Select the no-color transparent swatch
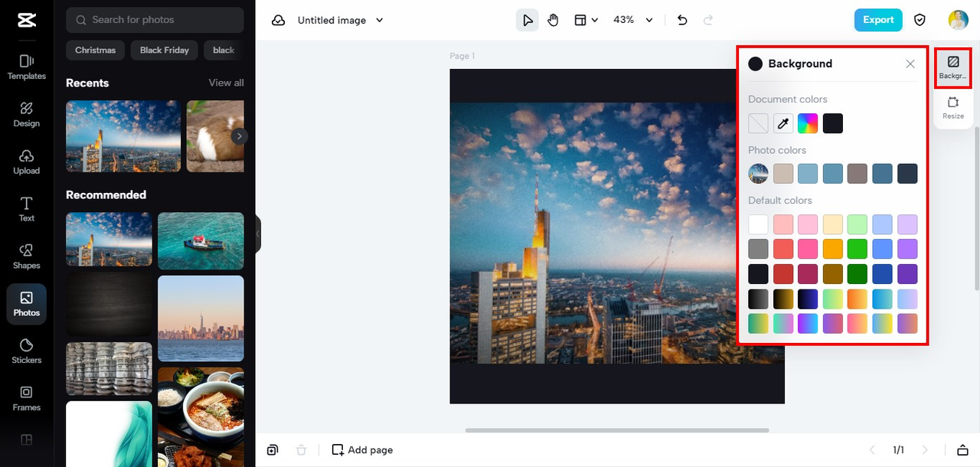 coord(758,123)
